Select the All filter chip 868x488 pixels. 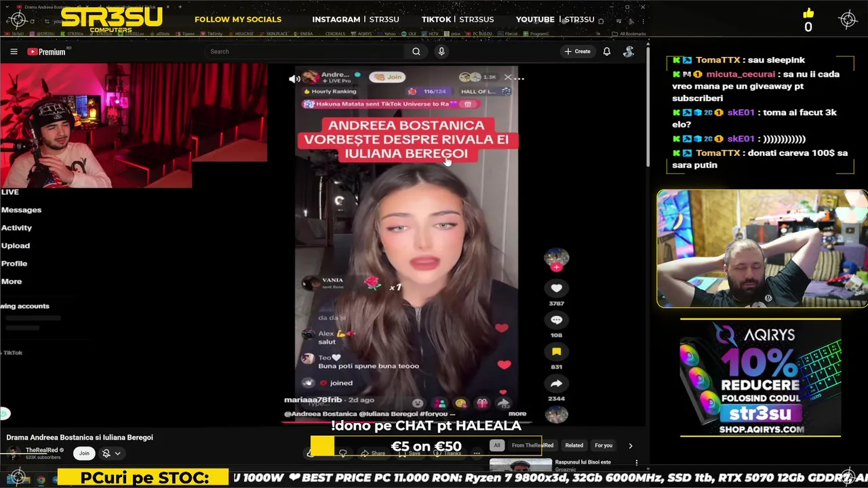tap(497, 445)
